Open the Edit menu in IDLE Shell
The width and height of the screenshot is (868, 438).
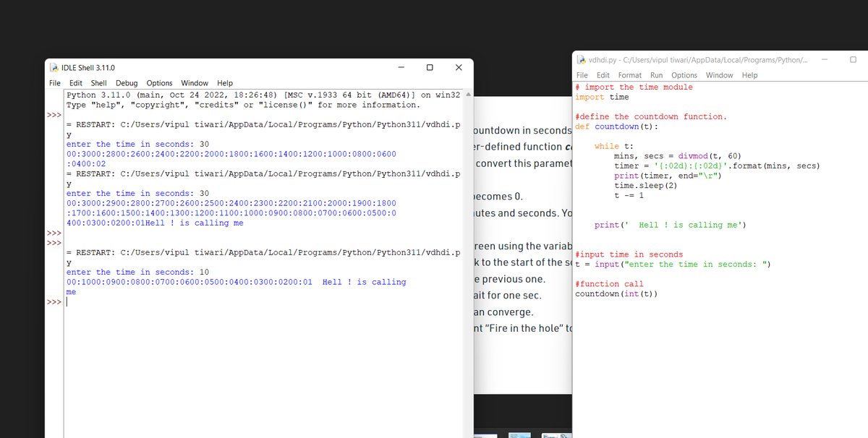pyautogui.click(x=76, y=83)
